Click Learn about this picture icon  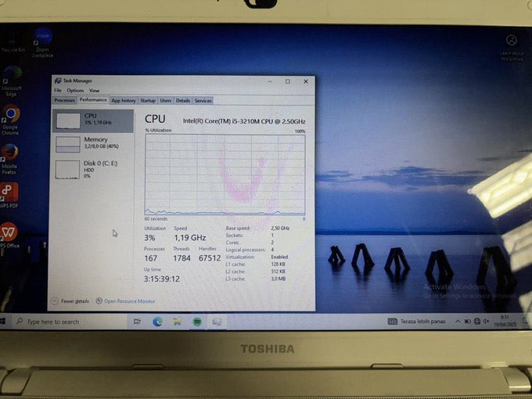point(512,47)
